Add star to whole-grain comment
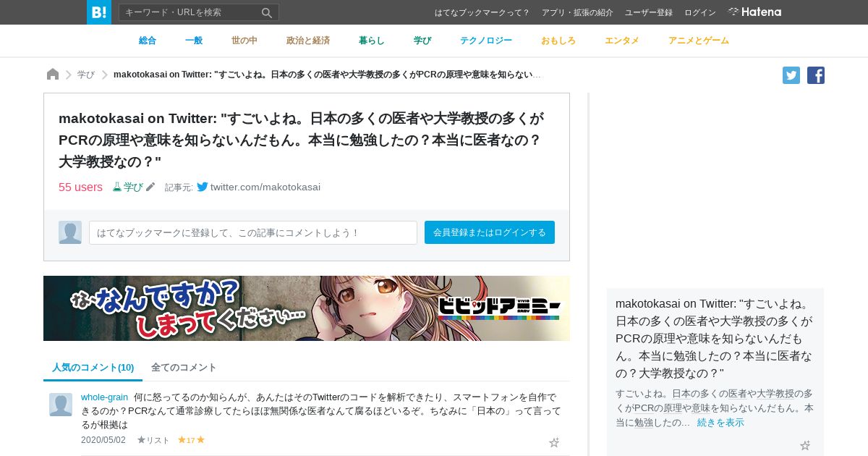The image size is (868, 456). 554,442
